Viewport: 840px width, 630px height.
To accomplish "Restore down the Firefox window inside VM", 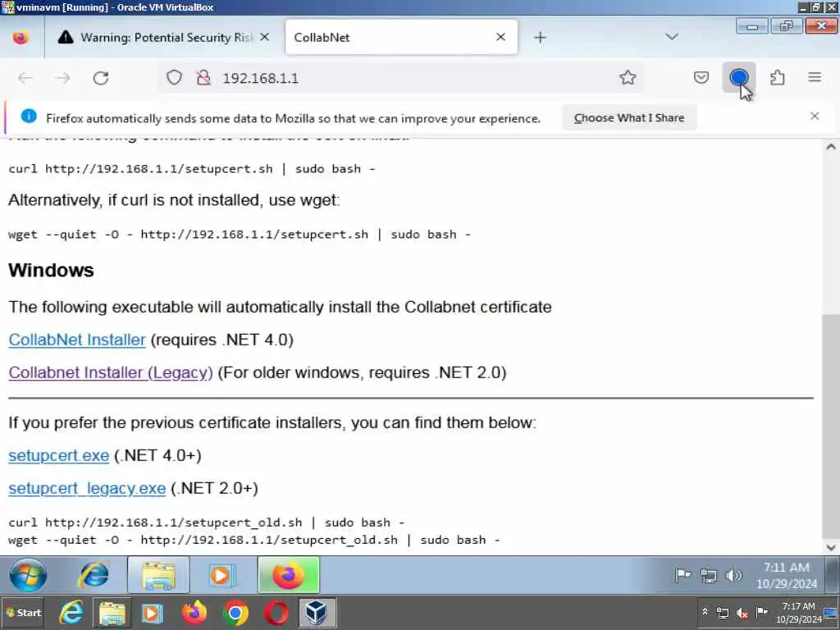I will pos(787,26).
